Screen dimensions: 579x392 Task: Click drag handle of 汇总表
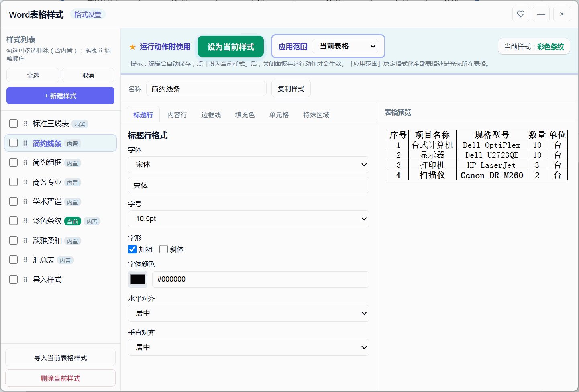pos(25,260)
